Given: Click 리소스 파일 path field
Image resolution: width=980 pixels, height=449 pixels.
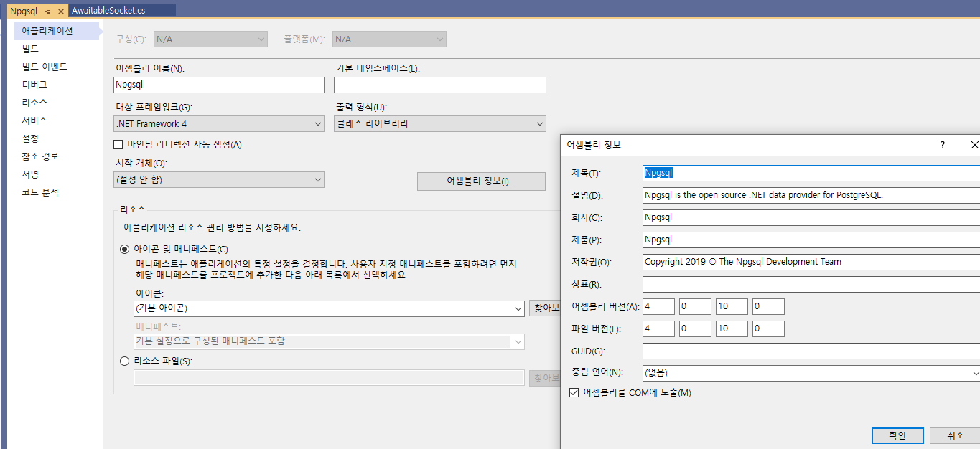Looking at the screenshot, I should [329, 378].
